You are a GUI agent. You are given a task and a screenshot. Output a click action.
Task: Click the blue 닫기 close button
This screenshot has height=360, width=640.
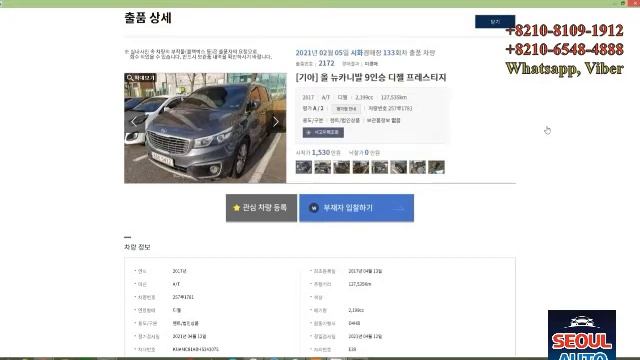coord(495,22)
